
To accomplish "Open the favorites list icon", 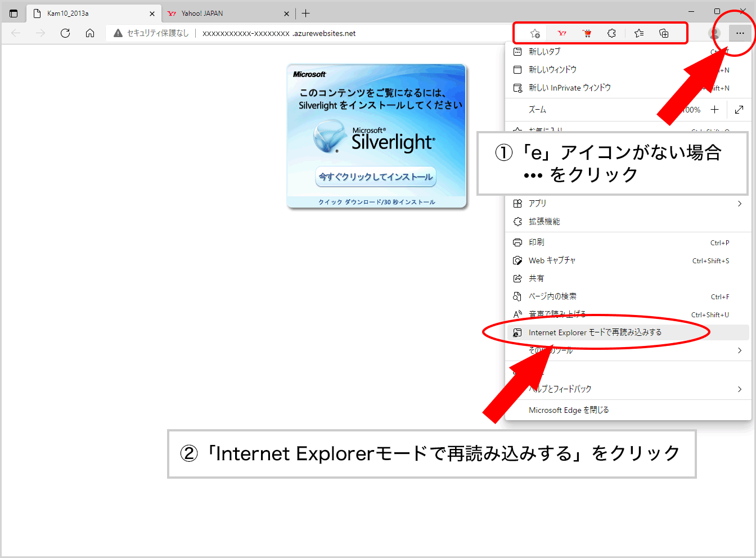I will (x=639, y=33).
